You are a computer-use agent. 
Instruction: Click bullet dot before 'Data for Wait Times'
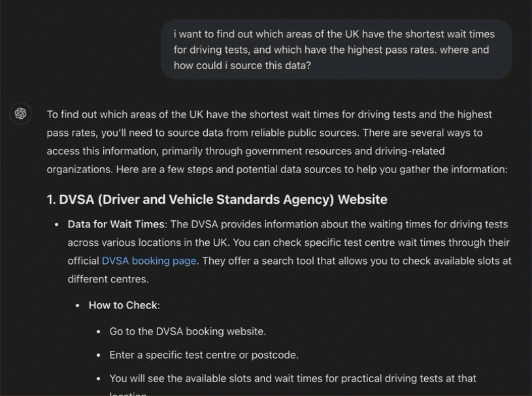tap(57, 225)
